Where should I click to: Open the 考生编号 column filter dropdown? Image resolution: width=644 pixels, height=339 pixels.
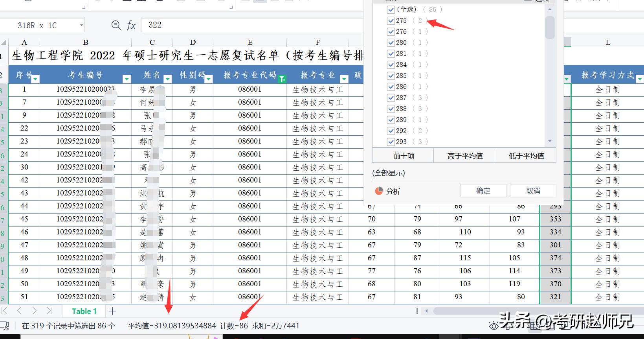(x=127, y=79)
